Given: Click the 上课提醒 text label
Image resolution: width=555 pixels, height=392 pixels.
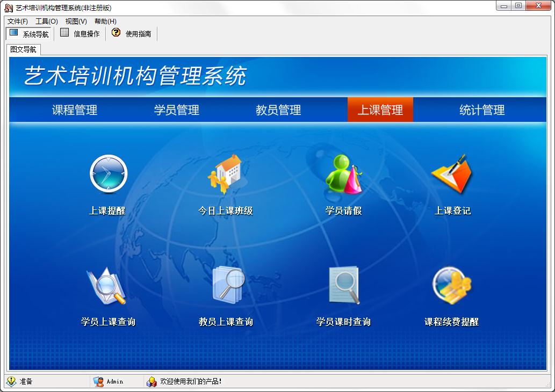Looking at the screenshot, I should click(x=107, y=210).
